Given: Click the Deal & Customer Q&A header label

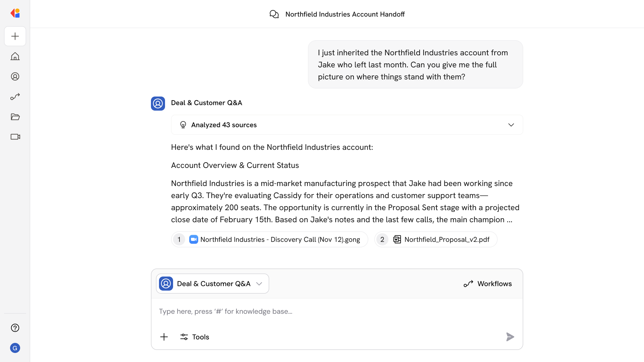Looking at the screenshot, I should (x=206, y=103).
